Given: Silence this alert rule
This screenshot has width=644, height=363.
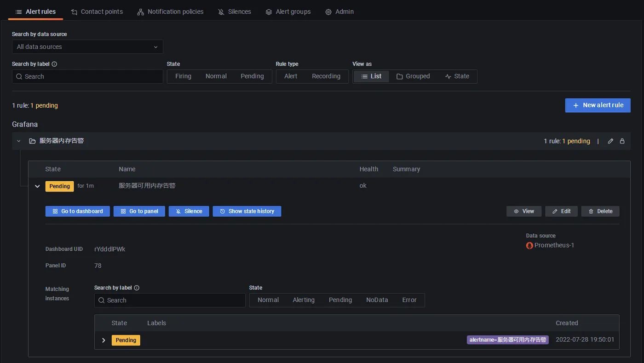Looking at the screenshot, I should 189,211.
